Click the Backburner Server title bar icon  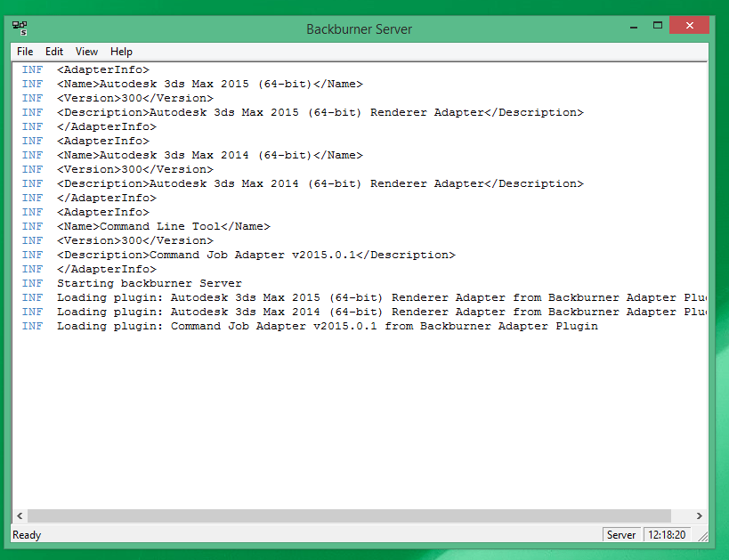20,28
